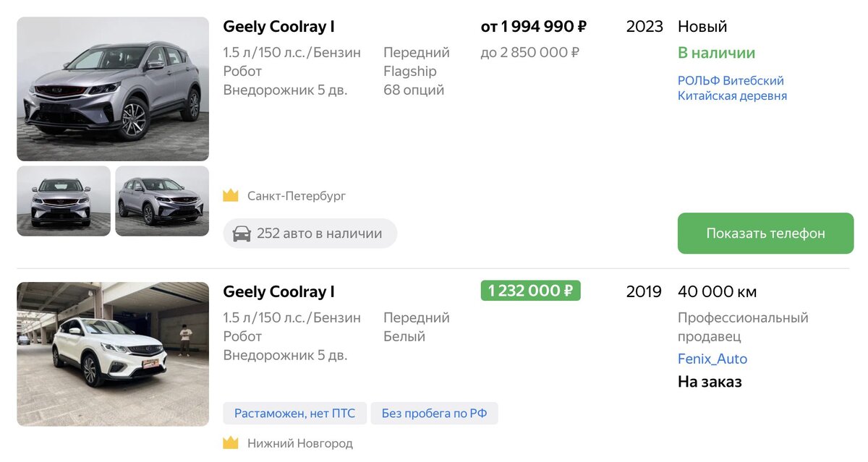
Task: Select the front-view thumbnail of grey Coolray
Action: pos(64,201)
